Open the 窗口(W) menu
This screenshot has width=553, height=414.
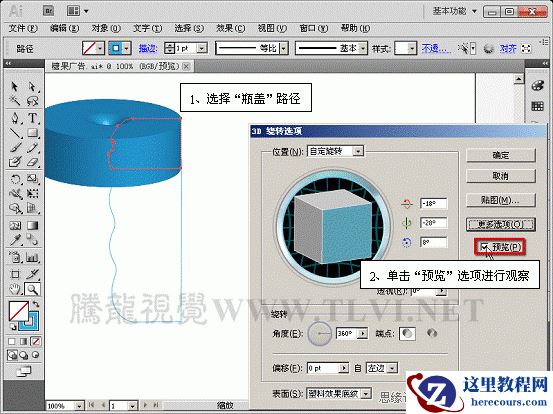tap(314, 28)
